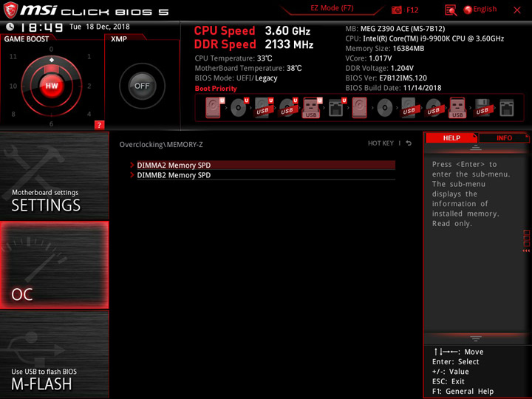This screenshot has width=532, height=399.
Task: Select the legacy USB CD/DVD boot icon
Action: [x=433, y=108]
